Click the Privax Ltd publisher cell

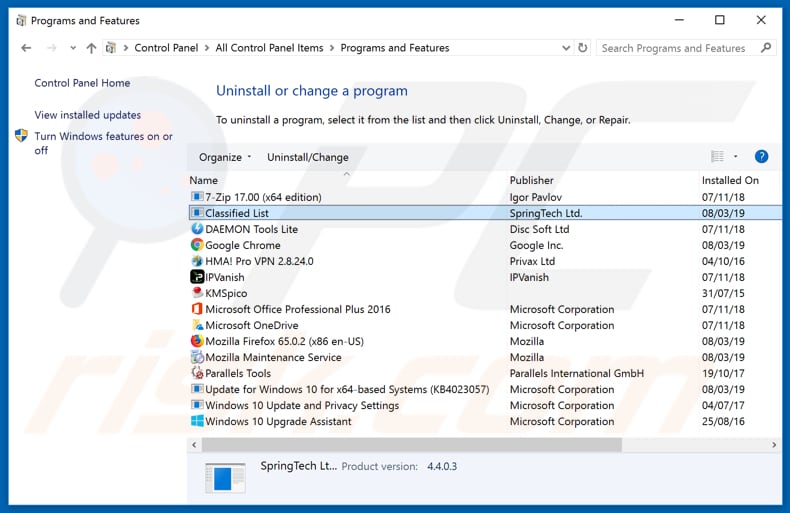click(532, 261)
